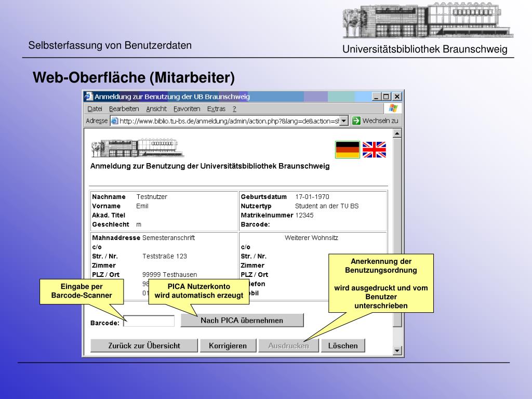Screen dimensions: 532x399
Task: Click the text 99999 Testhausen
Action: [170, 274]
